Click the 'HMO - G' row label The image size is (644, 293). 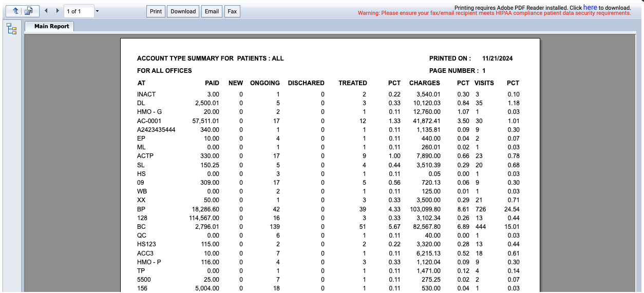[x=149, y=112]
